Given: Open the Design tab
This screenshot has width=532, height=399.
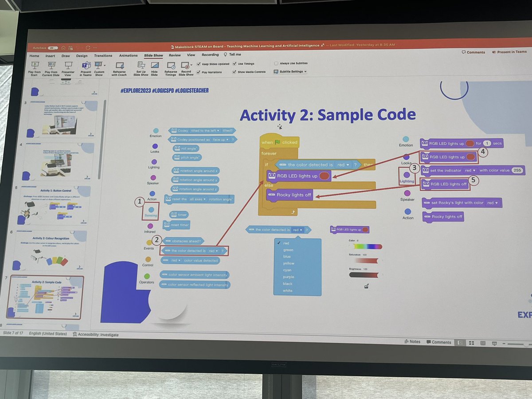Looking at the screenshot, I should [x=82, y=56].
